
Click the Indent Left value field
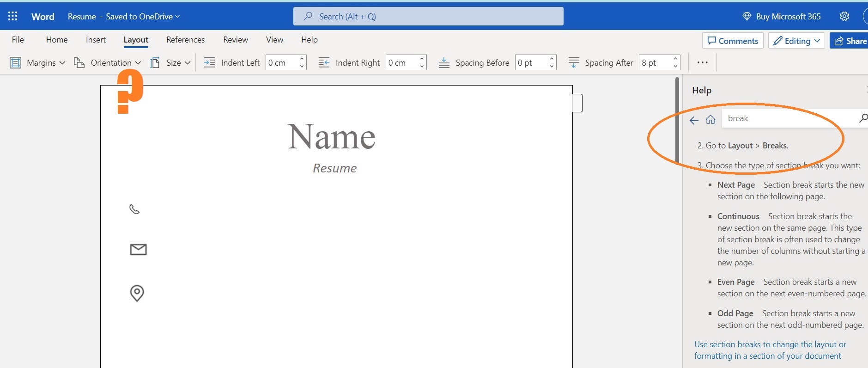[281, 62]
